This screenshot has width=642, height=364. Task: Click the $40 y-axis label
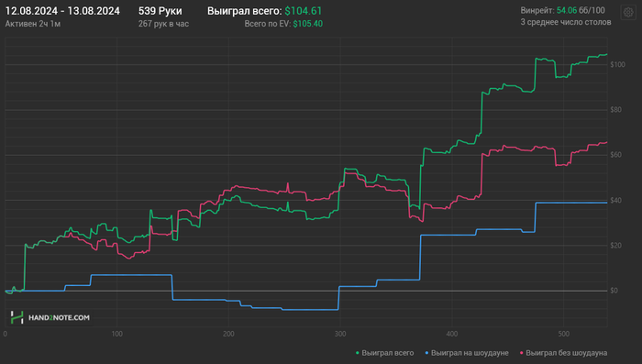(x=615, y=200)
